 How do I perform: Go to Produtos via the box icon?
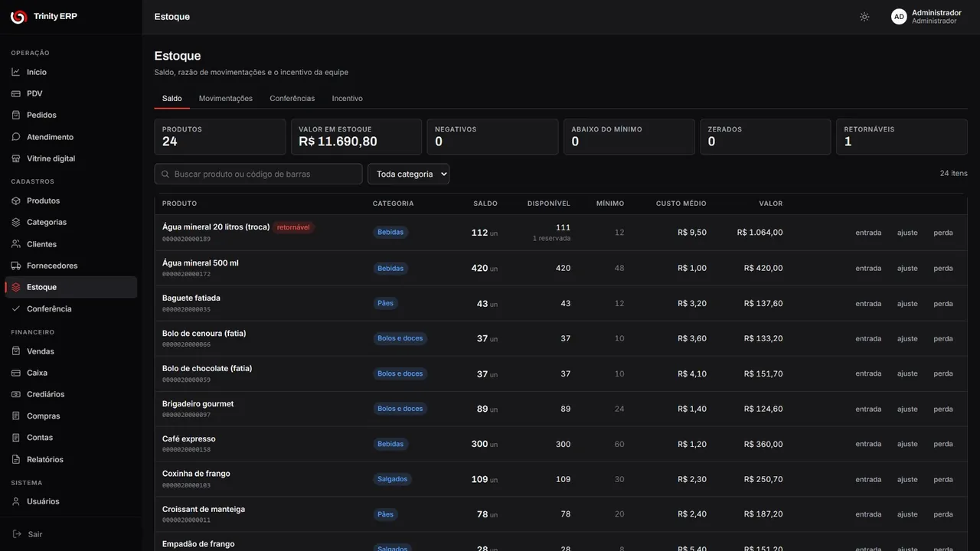point(16,201)
